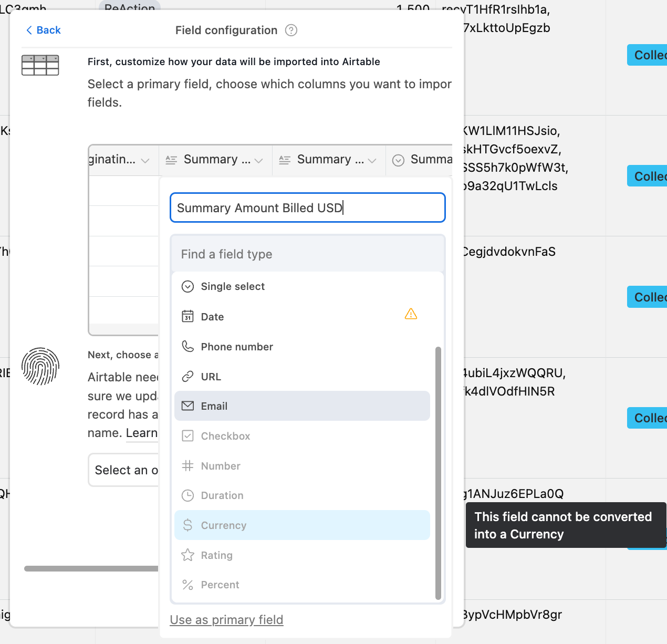Choose the URL field type
The height and width of the screenshot is (644, 667).
[x=302, y=377]
